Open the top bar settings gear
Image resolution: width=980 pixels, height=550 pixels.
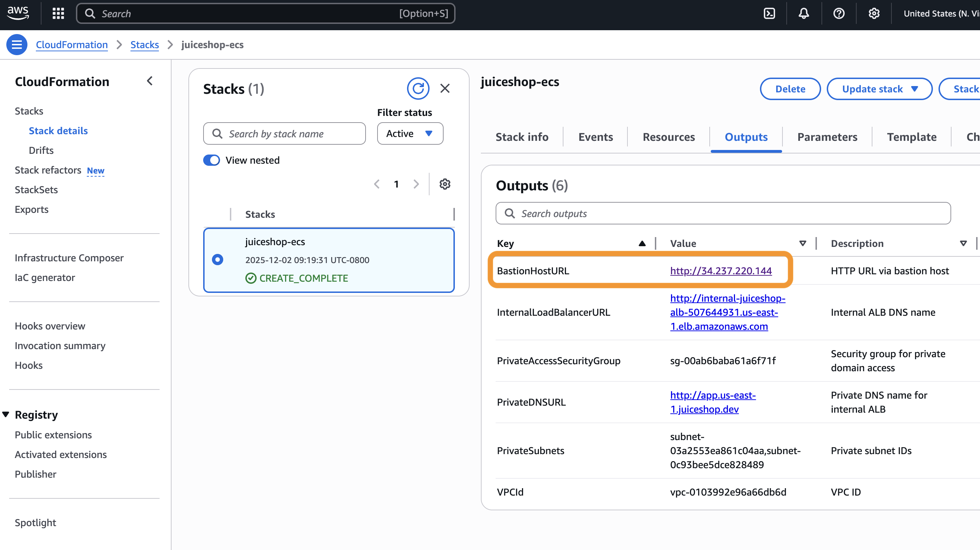click(x=874, y=14)
